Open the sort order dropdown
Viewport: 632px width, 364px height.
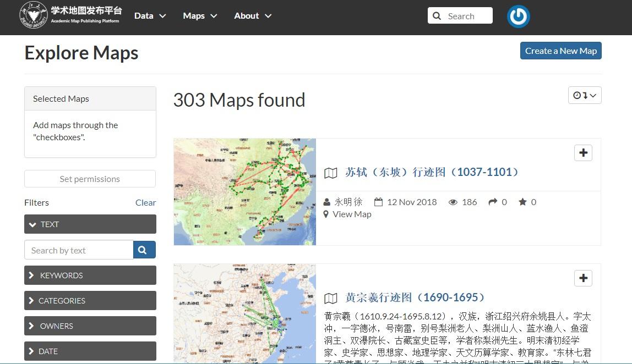click(x=585, y=96)
